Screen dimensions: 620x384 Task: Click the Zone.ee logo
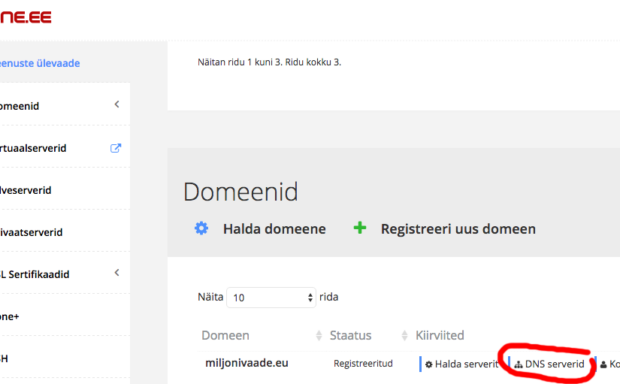coord(26,17)
